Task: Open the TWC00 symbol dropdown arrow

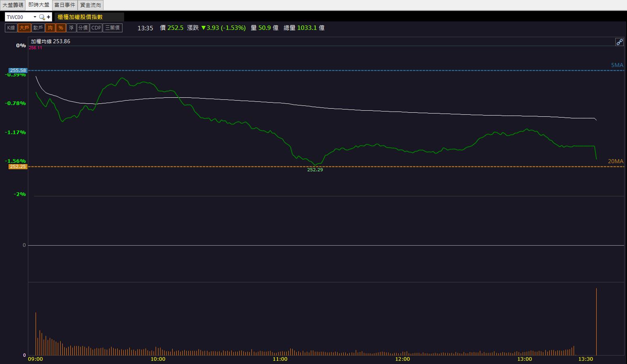Action: coord(35,17)
